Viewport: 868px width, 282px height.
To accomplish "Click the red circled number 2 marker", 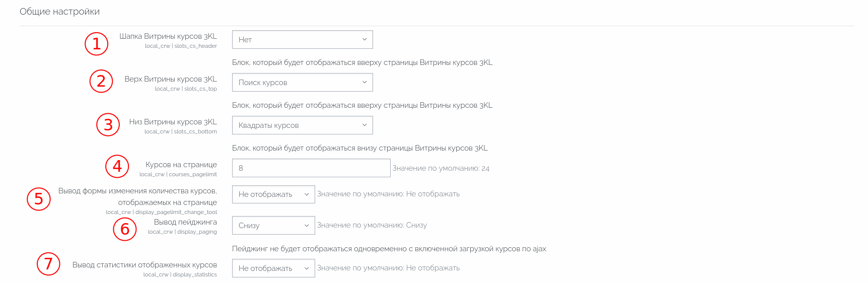I will (x=101, y=81).
